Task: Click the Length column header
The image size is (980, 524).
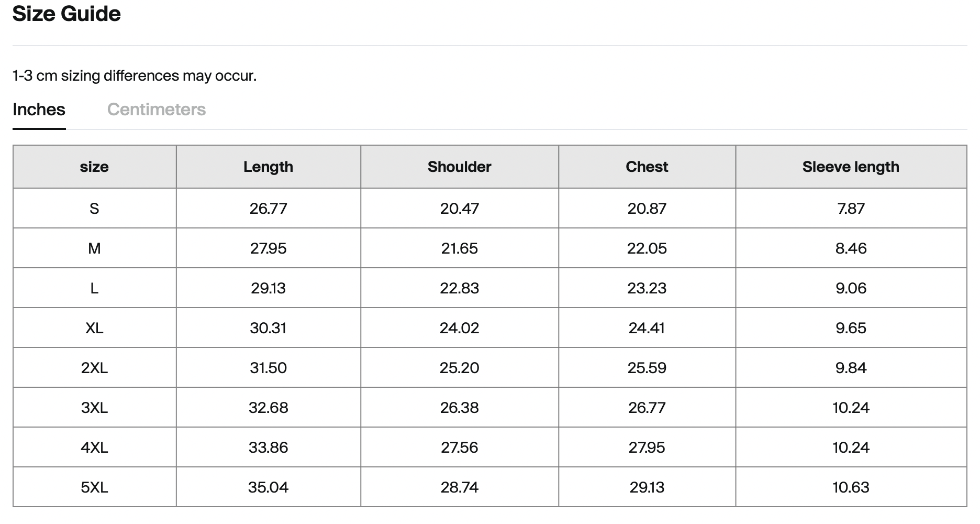Action: pyautogui.click(x=269, y=167)
